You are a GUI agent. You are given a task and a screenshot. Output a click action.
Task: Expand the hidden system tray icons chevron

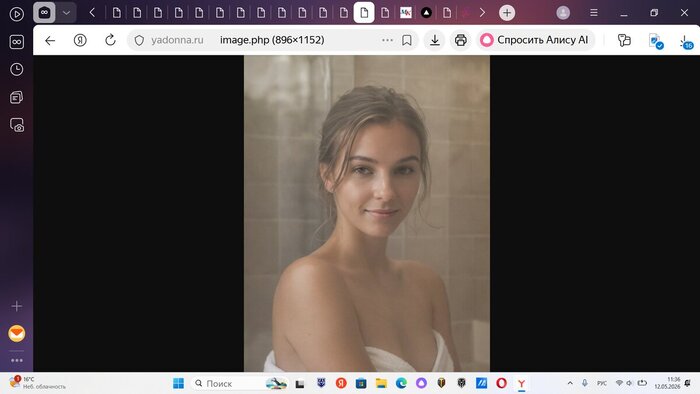tap(570, 383)
